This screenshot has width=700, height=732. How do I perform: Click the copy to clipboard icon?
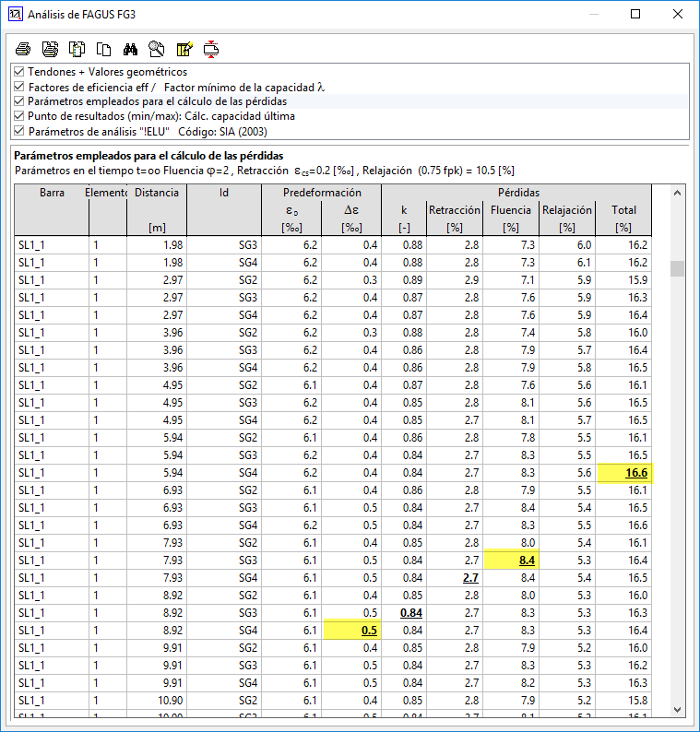coord(77,49)
